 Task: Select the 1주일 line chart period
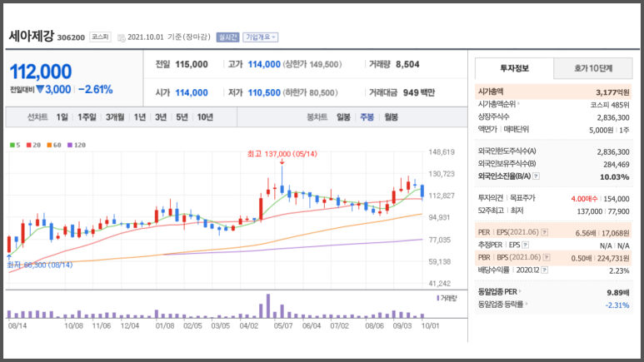tap(87, 117)
